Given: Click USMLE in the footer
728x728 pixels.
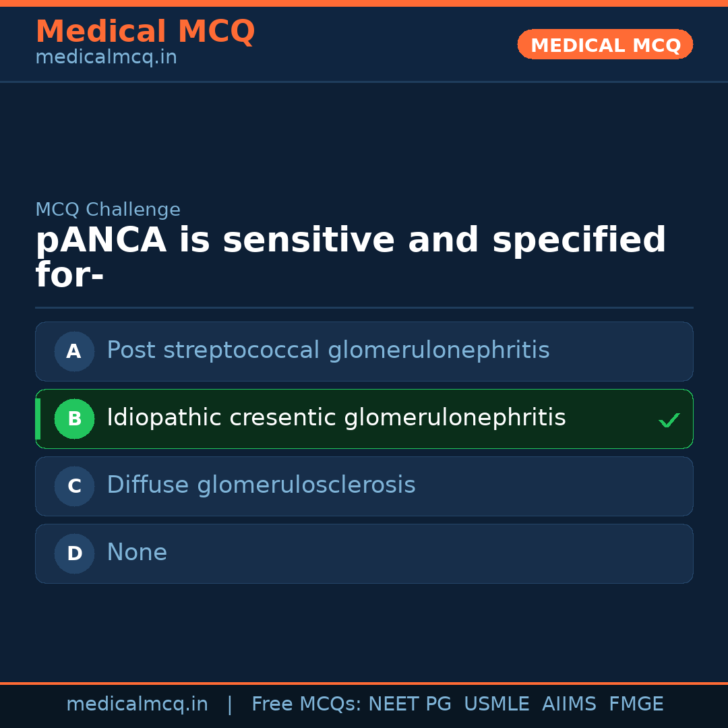Looking at the screenshot, I should 496,704.
